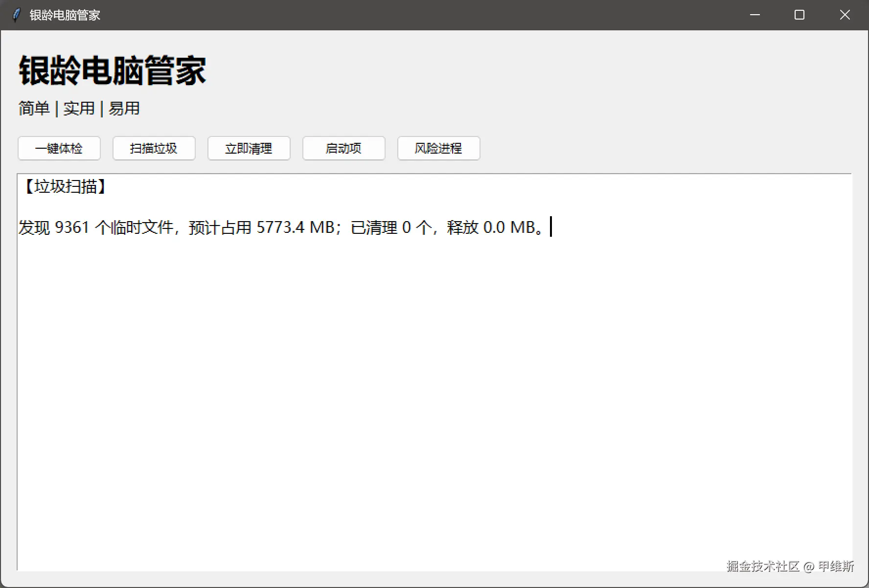View 风险进程 risky processes
This screenshot has height=588, width=869.
tap(439, 148)
